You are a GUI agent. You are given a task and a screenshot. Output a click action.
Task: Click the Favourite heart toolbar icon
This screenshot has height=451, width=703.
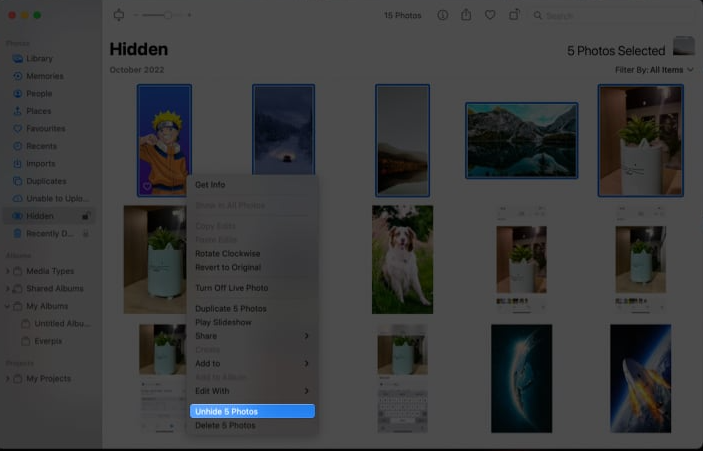[x=490, y=15]
